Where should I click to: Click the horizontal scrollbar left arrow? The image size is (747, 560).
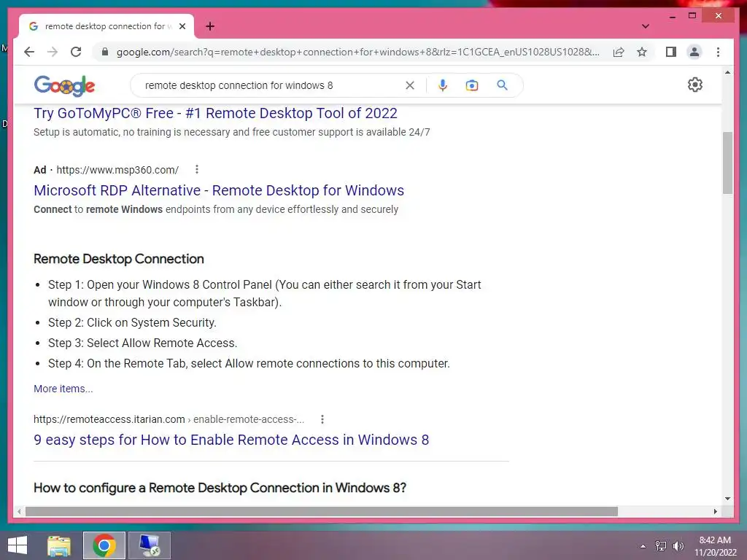[x=18, y=511]
